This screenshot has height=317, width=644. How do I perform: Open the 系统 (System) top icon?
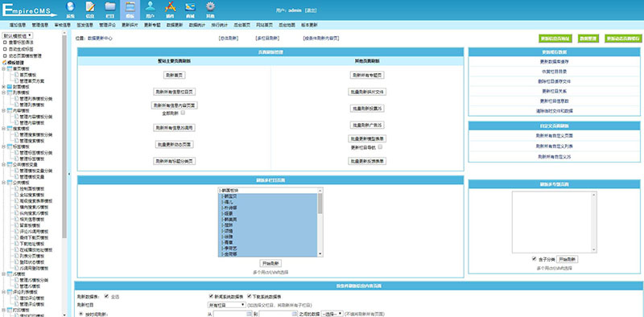pos(71,10)
